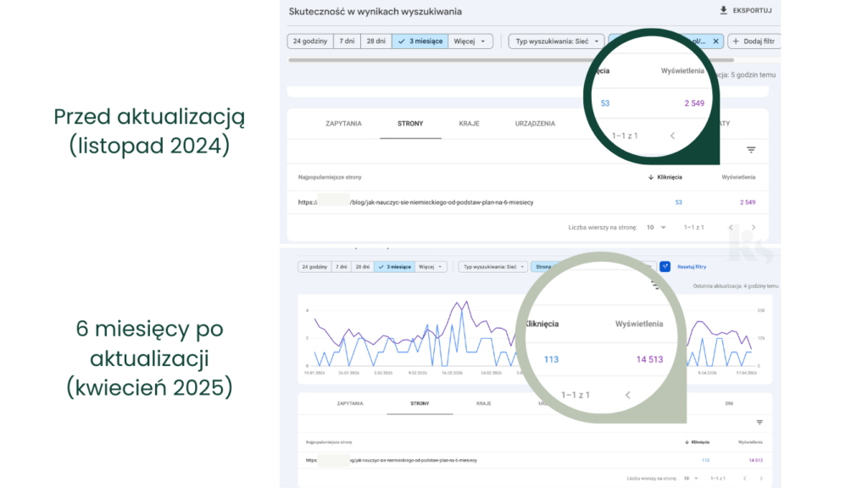Click the blue filter icon beside Resetuj filtry
Image resolution: width=868 pixels, height=488 pixels.
click(665, 266)
